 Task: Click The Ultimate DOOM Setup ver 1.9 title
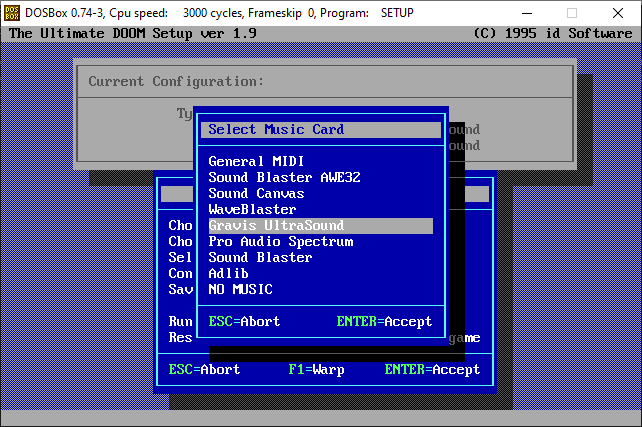pos(133,33)
